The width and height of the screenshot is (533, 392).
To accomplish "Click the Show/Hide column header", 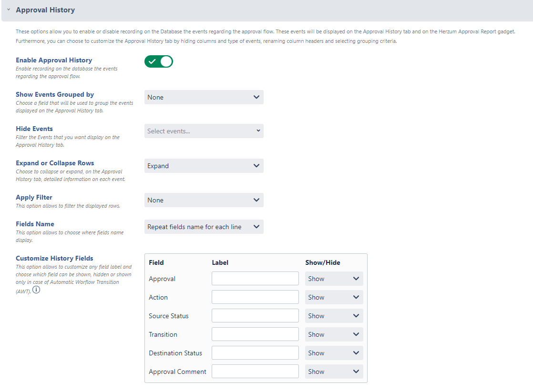I will coord(323,262).
